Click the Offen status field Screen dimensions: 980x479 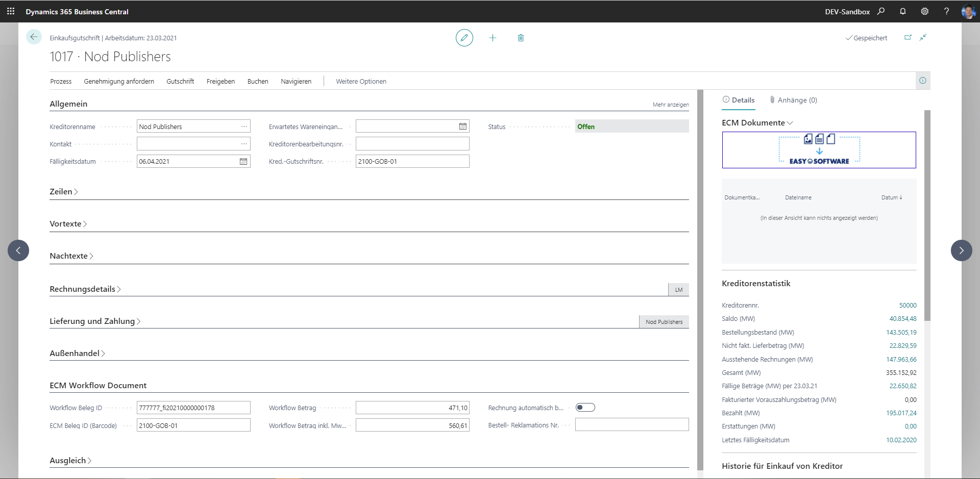coord(632,127)
